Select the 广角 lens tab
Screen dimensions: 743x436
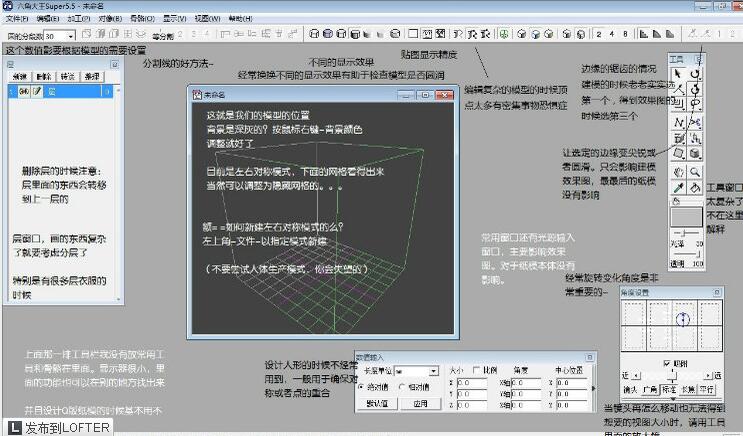pos(650,390)
